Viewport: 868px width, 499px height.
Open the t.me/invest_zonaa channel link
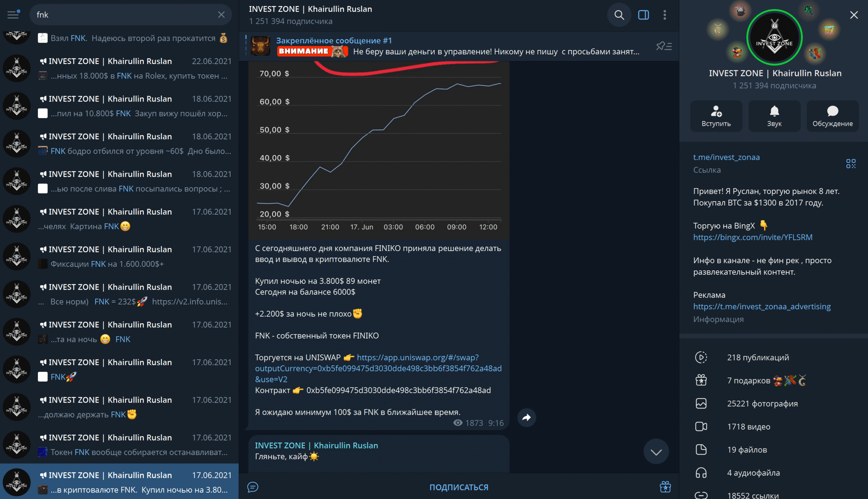(726, 157)
